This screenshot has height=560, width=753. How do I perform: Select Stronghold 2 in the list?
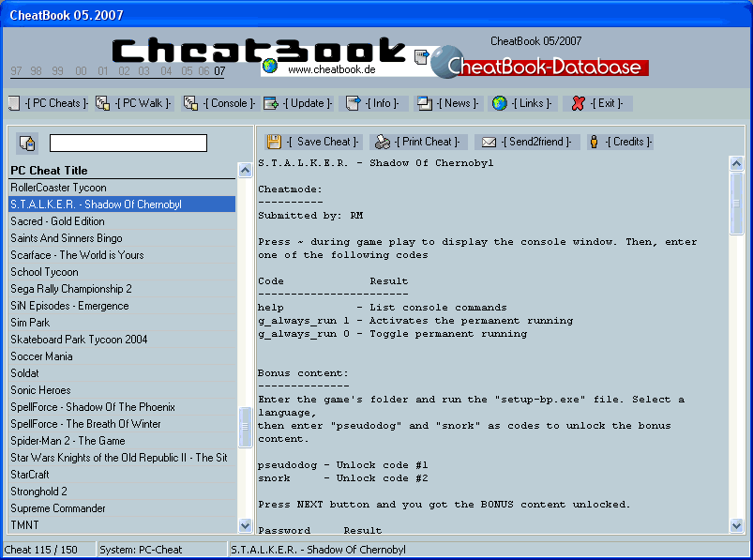pyautogui.click(x=122, y=492)
